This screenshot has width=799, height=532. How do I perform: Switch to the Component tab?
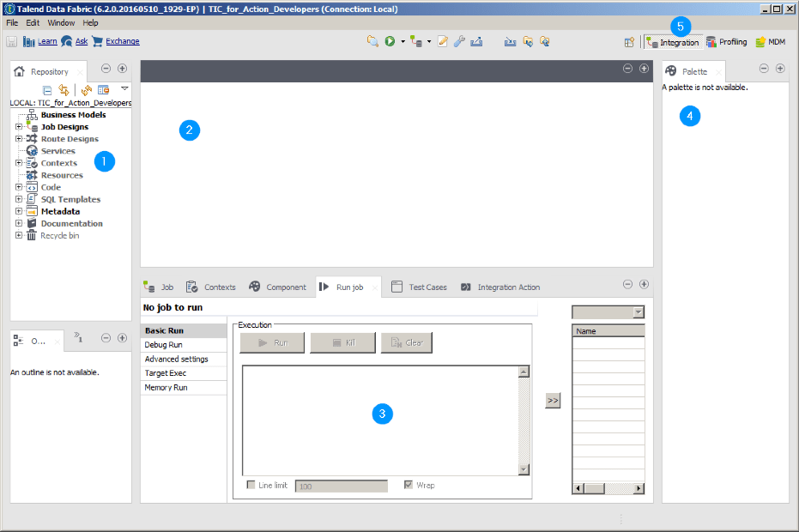[x=278, y=287]
